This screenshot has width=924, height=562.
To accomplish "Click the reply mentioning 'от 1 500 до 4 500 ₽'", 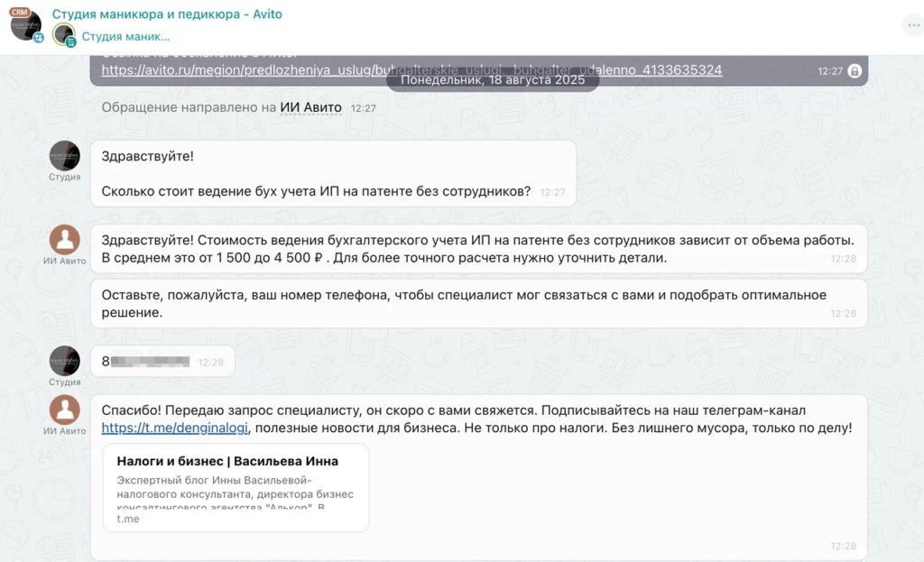I will pyautogui.click(x=478, y=249).
